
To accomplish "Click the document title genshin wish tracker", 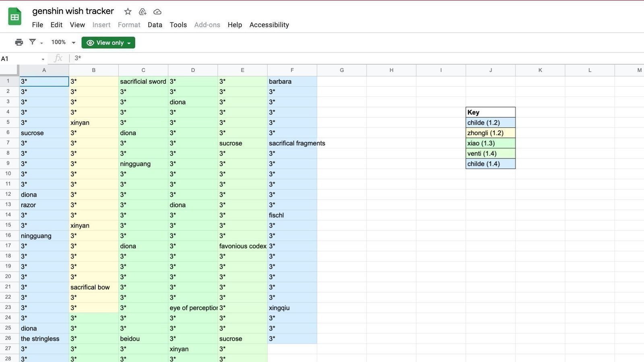I will pos(73,11).
